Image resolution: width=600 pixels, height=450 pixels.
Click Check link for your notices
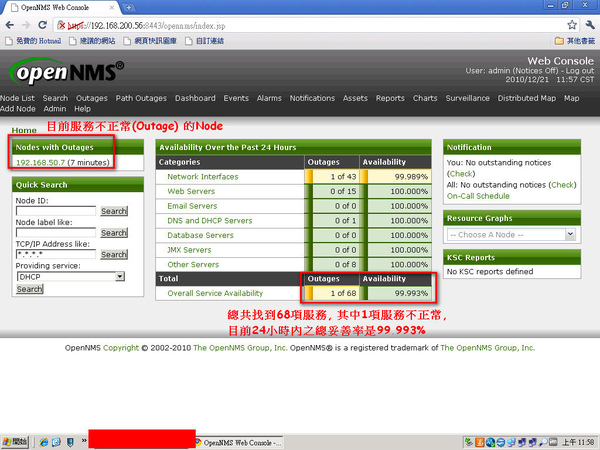coord(461,174)
